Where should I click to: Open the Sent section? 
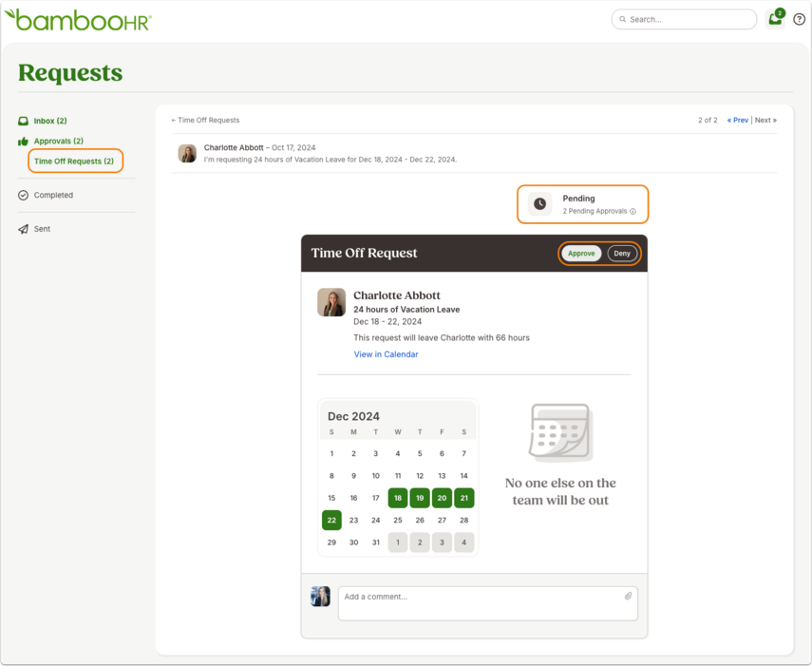pyautogui.click(x=42, y=229)
